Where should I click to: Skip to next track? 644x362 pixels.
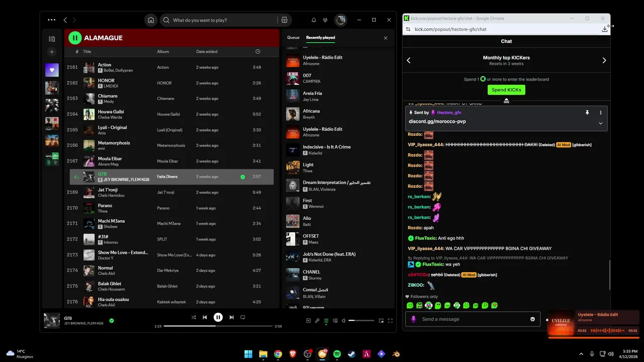click(231, 317)
